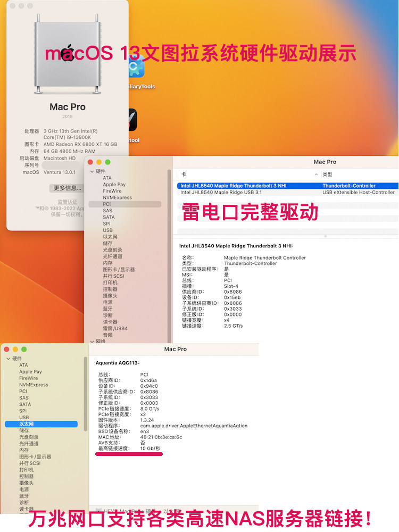The image size is (399, 532).
Task: Click the 更多信息... button in About window
Action: (67, 188)
